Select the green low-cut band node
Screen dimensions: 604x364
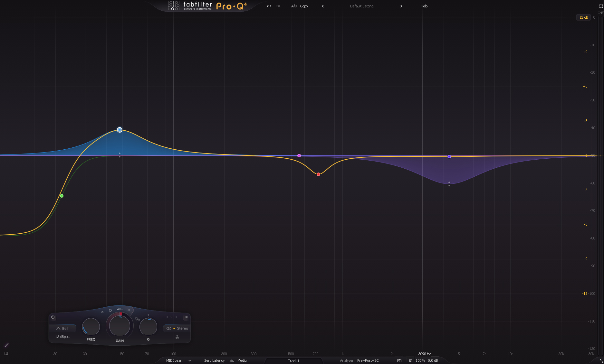(62, 196)
